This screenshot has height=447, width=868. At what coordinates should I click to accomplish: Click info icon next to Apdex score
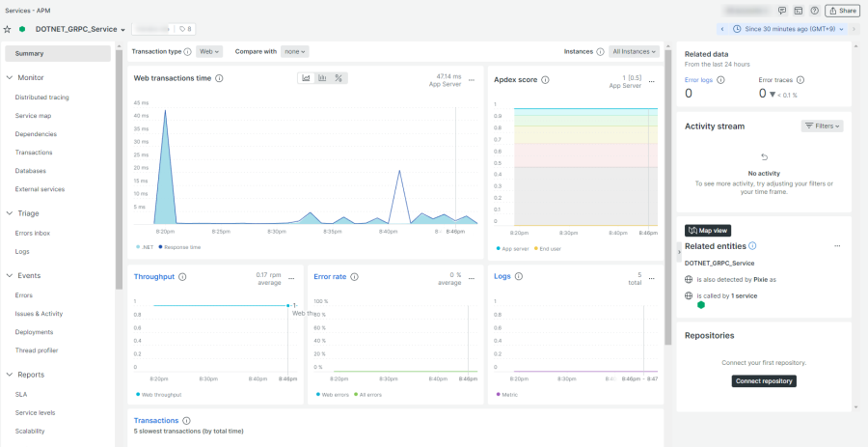pos(546,78)
